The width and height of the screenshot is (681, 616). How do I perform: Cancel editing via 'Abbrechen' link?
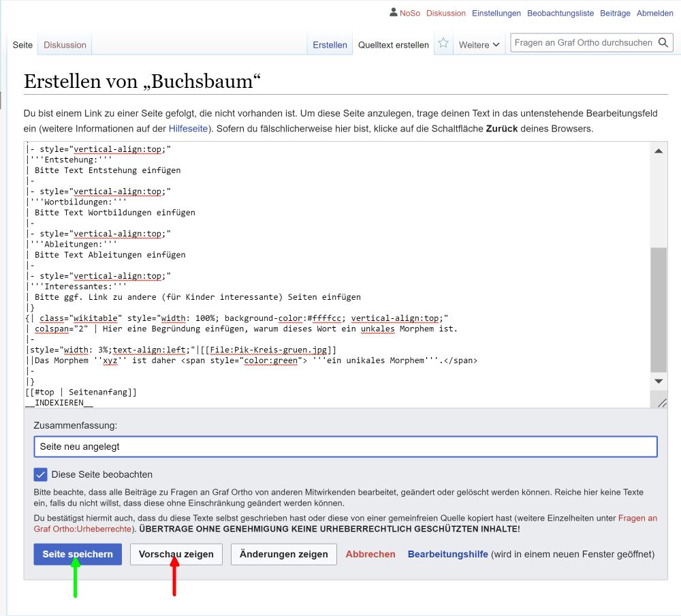click(370, 554)
